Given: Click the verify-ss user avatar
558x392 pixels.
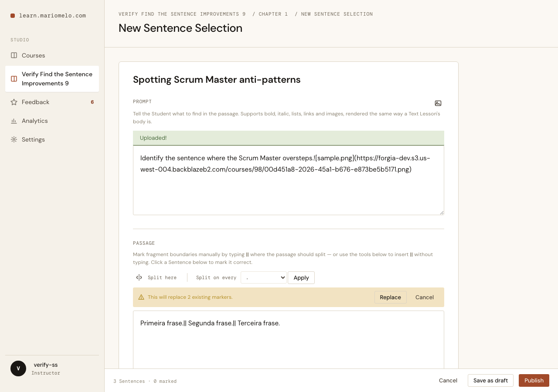Looking at the screenshot, I should point(18,368).
